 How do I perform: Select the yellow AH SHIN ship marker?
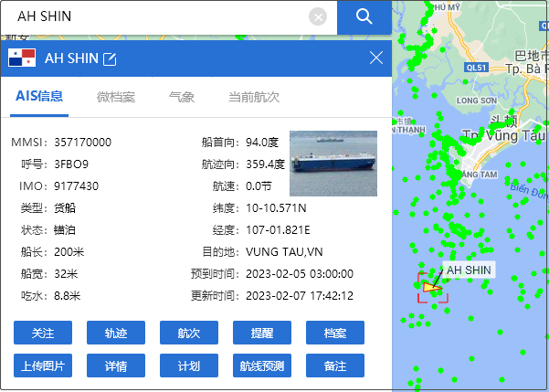(x=432, y=288)
